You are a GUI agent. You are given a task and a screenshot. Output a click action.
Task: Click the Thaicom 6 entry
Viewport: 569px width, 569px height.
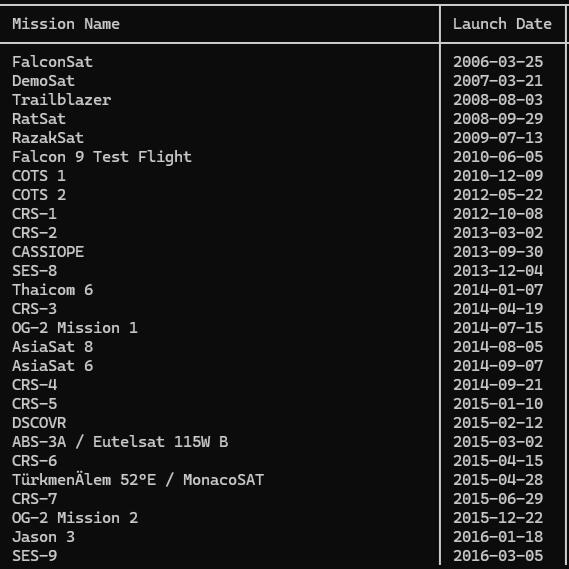pyautogui.click(x=53, y=290)
